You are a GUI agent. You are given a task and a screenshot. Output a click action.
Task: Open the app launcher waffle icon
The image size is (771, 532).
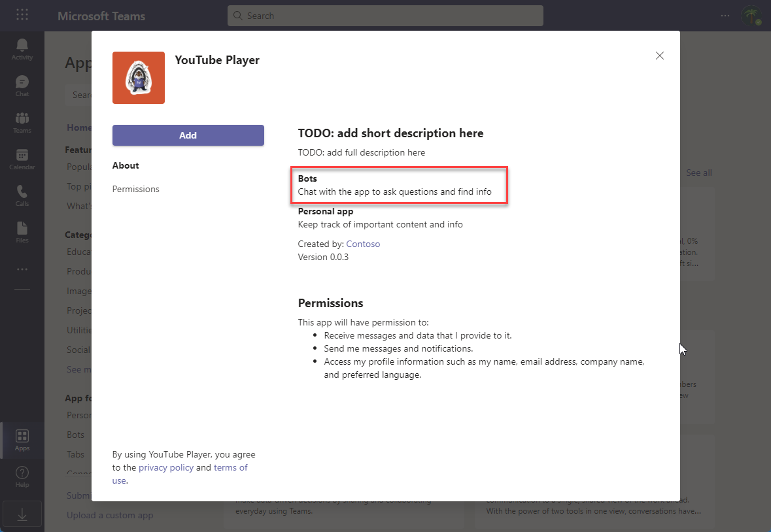click(x=22, y=15)
